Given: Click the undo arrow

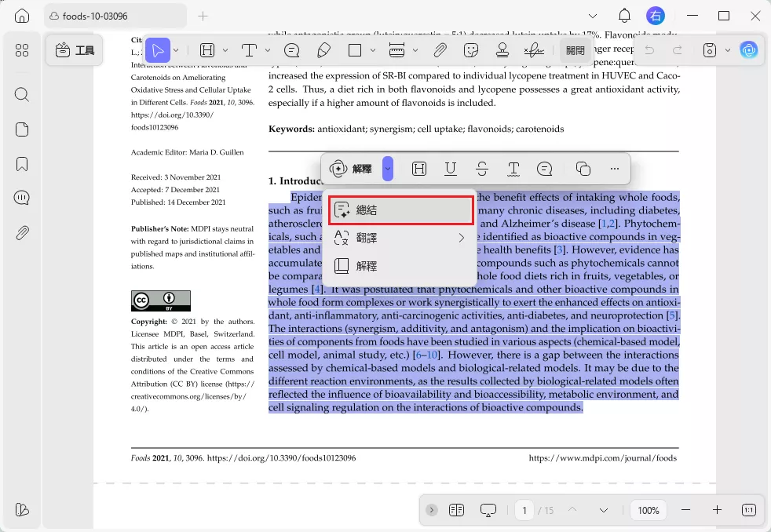Looking at the screenshot, I should [649, 50].
